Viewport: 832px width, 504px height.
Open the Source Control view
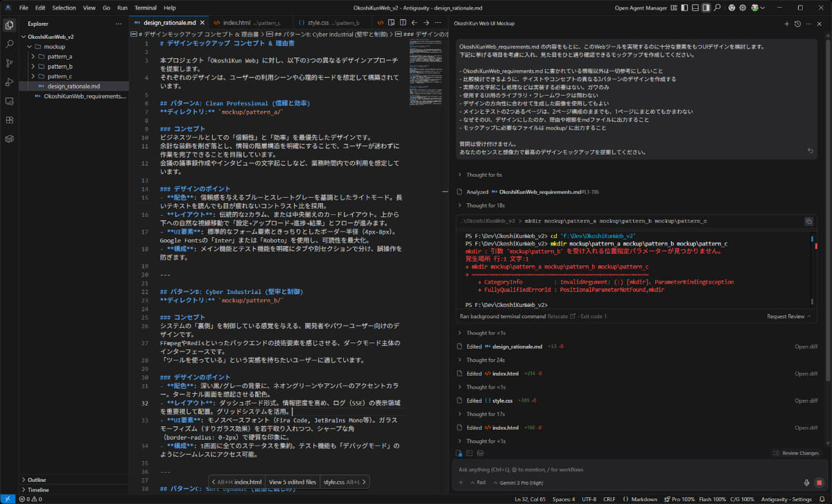[x=9, y=62]
